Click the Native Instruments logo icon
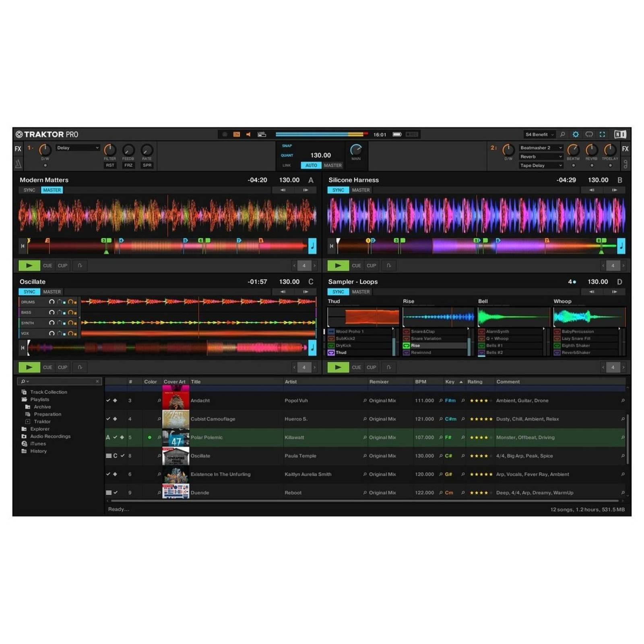The height and width of the screenshot is (644, 644). (x=620, y=134)
